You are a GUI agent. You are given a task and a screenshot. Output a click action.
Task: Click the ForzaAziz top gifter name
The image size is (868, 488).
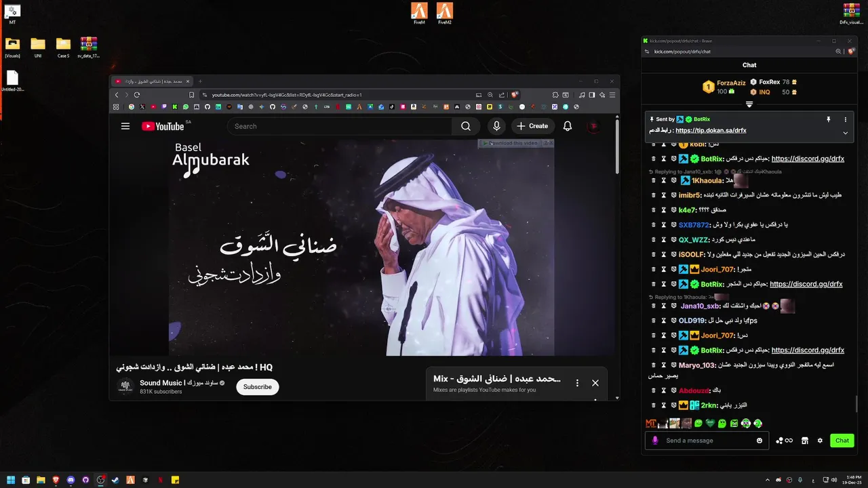[731, 83]
